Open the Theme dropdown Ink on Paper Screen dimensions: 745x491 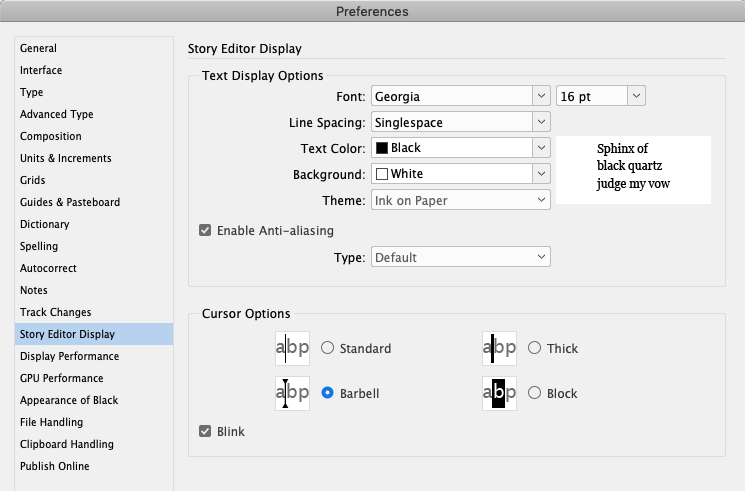(460, 200)
